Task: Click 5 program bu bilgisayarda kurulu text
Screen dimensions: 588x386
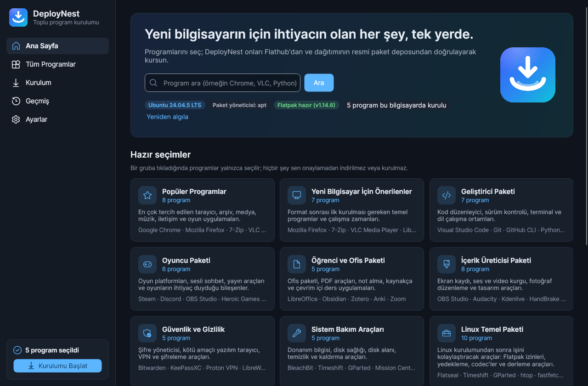Action: click(396, 105)
